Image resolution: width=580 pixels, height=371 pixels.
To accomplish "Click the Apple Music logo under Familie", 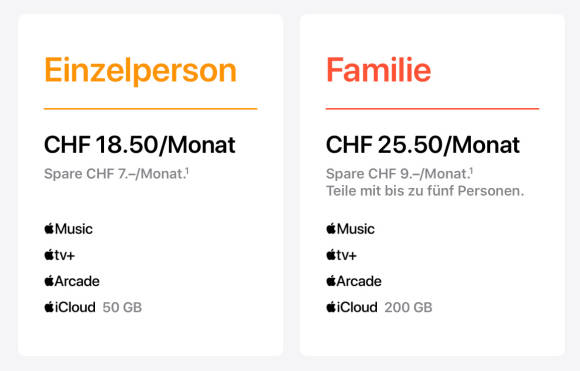I will click(x=350, y=229).
